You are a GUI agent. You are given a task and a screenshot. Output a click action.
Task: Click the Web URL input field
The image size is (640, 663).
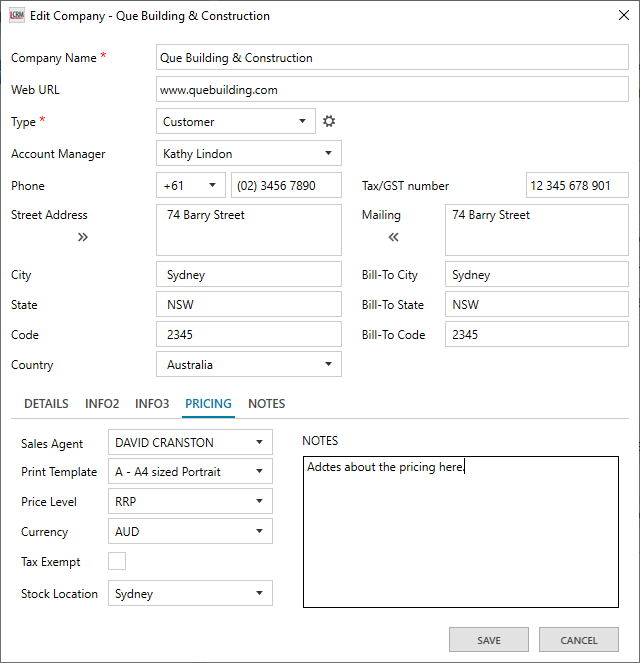pos(392,90)
